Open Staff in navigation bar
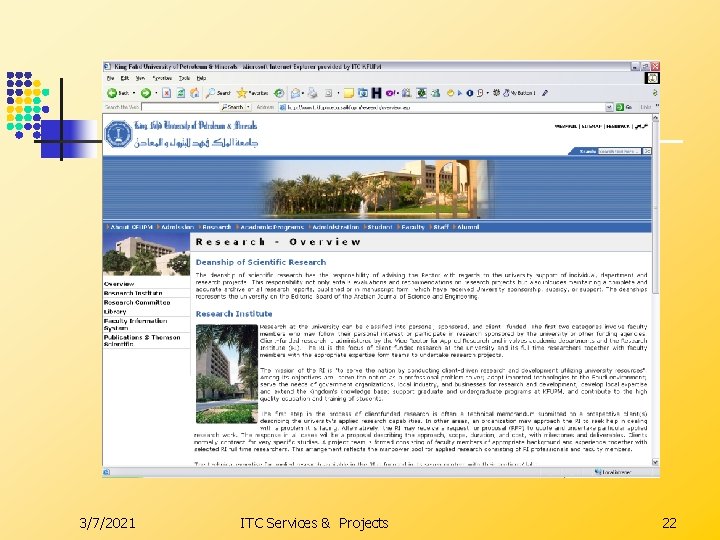 coord(439,227)
